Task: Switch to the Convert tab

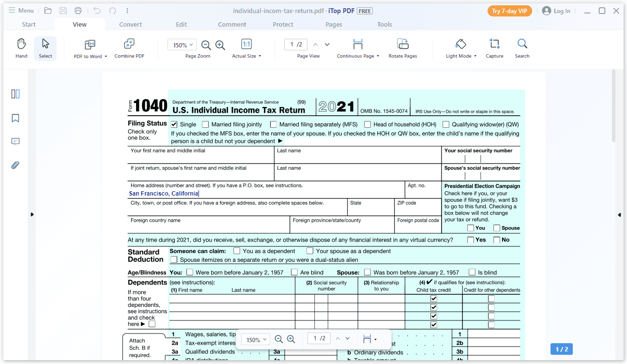Action: [130, 24]
